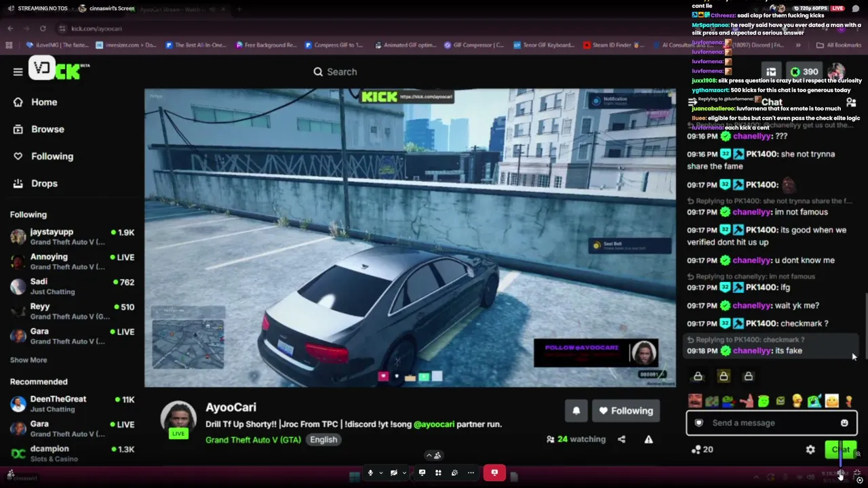Open the Tenor GIF Keyboard bookmark

(x=543, y=45)
